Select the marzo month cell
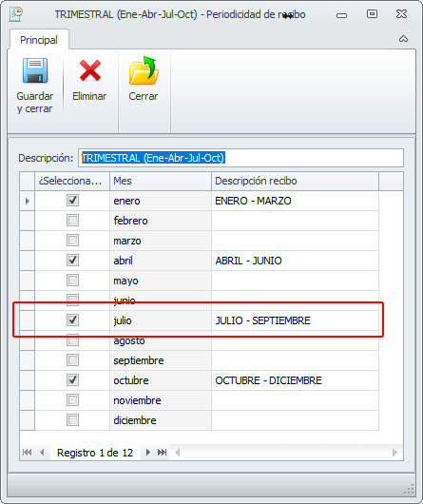 161,241
